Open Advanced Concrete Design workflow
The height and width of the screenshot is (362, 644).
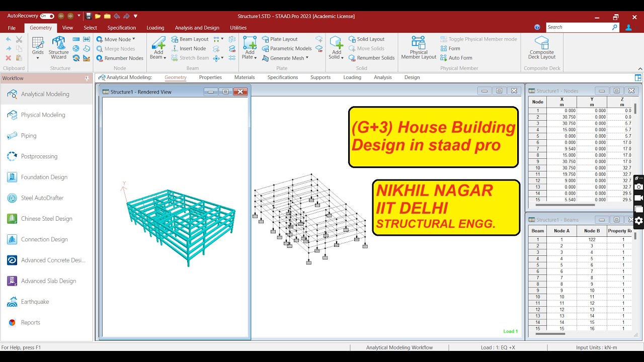click(x=46, y=260)
